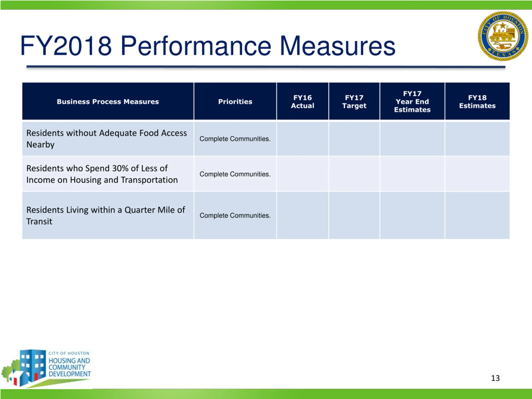Click the 'FY17 Year End Estimates' header

click(412, 101)
